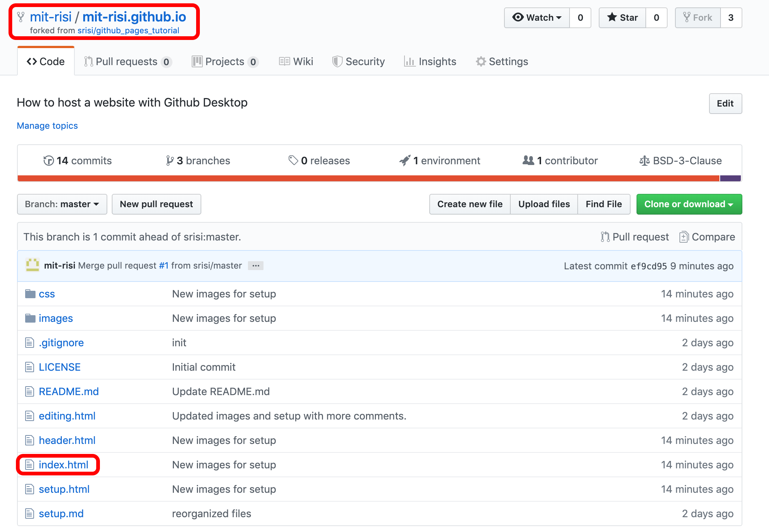The image size is (769, 532).
Task: Click the .gitignore file icon
Action: click(30, 343)
